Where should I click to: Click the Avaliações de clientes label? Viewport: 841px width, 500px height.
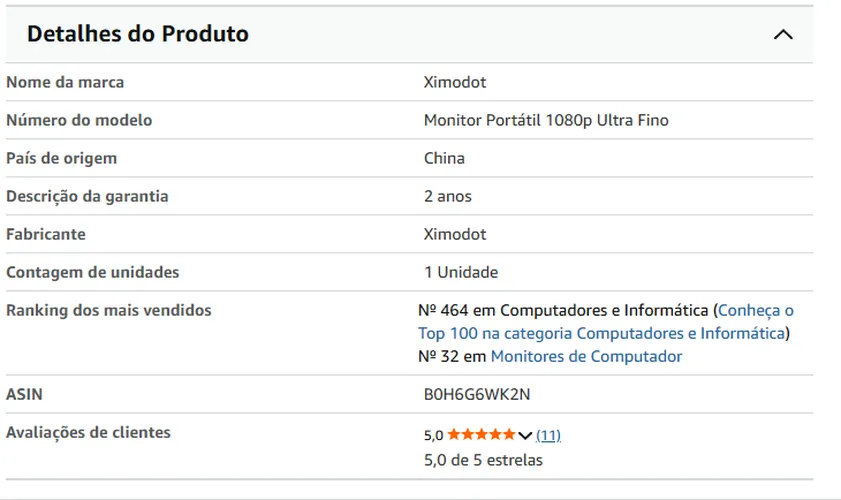click(x=88, y=432)
